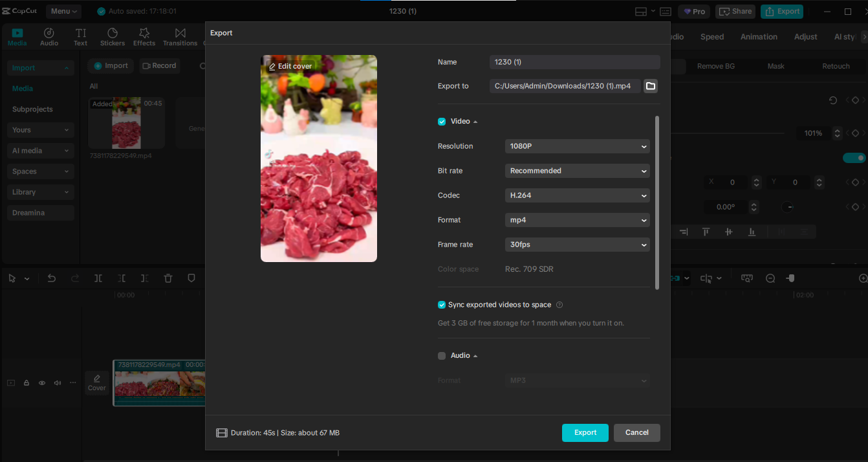Select the Remove BG sub-tab
This screenshot has height=462, width=868.
[715, 66]
